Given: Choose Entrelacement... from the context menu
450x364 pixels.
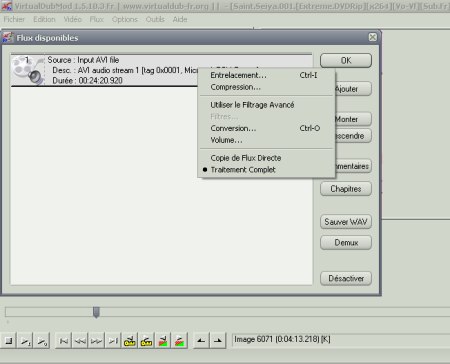Looking at the screenshot, I should 266,75.
